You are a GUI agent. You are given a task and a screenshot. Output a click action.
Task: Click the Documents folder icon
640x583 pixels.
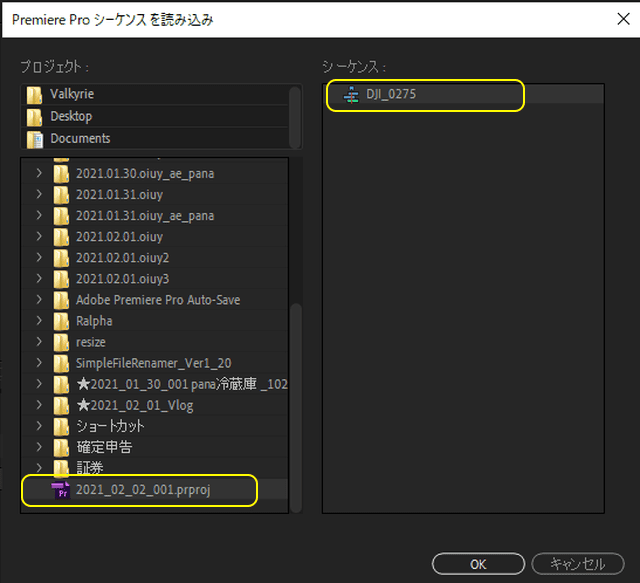[35, 139]
